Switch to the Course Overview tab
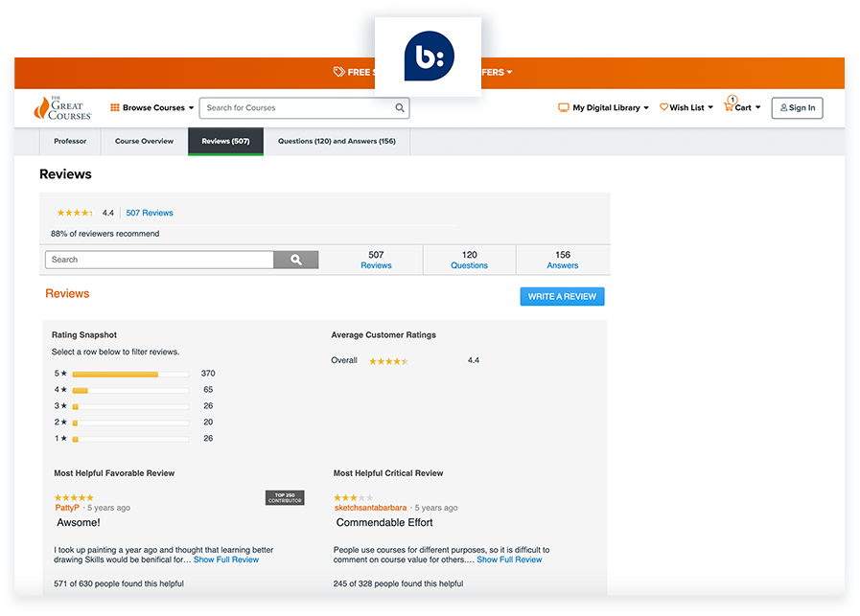The height and width of the screenshot is (616, 860). click(144, 142)
